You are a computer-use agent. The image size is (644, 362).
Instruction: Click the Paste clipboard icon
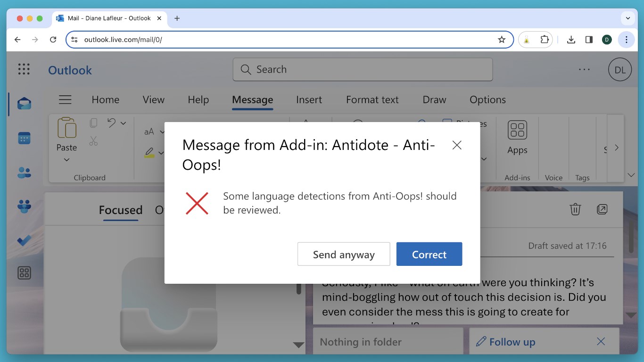point(67,128)
